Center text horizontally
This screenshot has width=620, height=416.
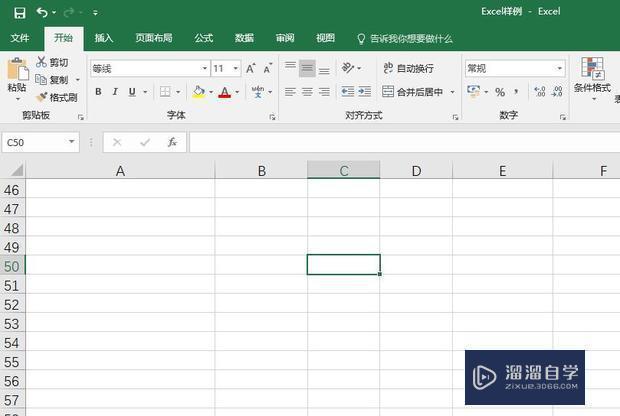click(x=307, y=92)
